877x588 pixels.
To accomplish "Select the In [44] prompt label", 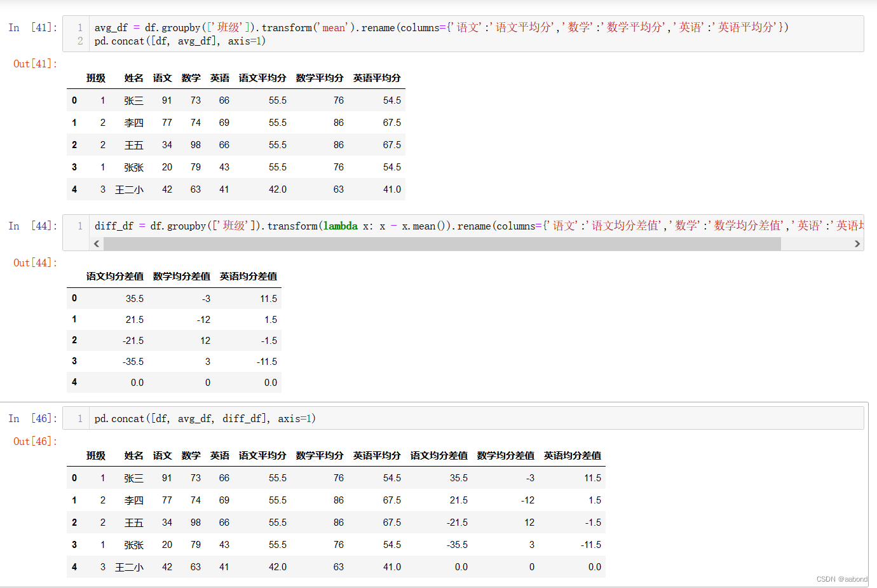I will tap(32, 226).
